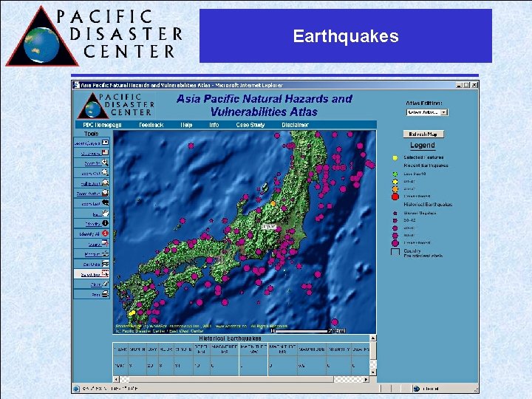This screenshot has width=532, height=399.
Task: Click the green recent earthquake legend swatch
Action: (395, 174)
